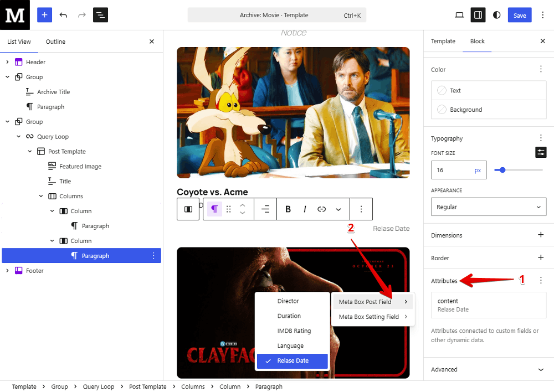Select parent Column block toolbar button
The width and height of the screenshot is (554, 392).
coord(188,209)
